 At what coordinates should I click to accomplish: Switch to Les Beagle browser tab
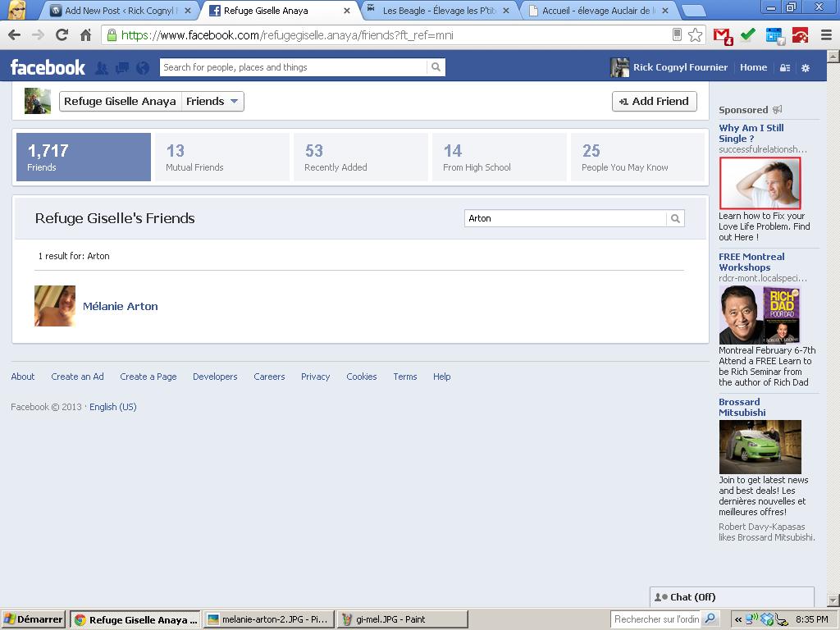(438, 10)
